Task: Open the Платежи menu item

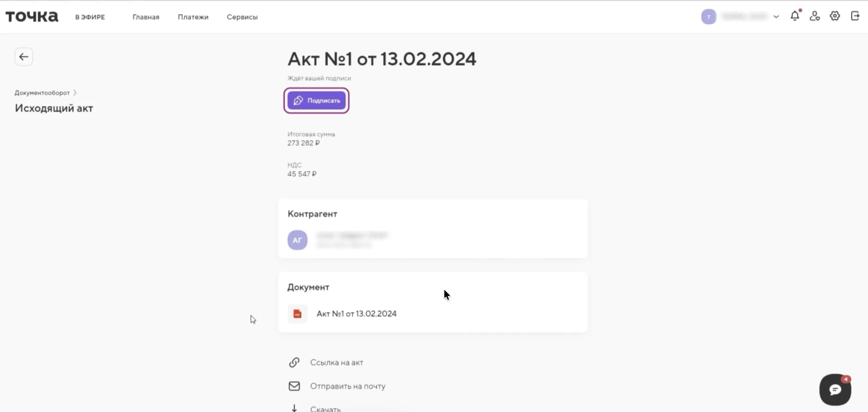Action: [193, 17]
